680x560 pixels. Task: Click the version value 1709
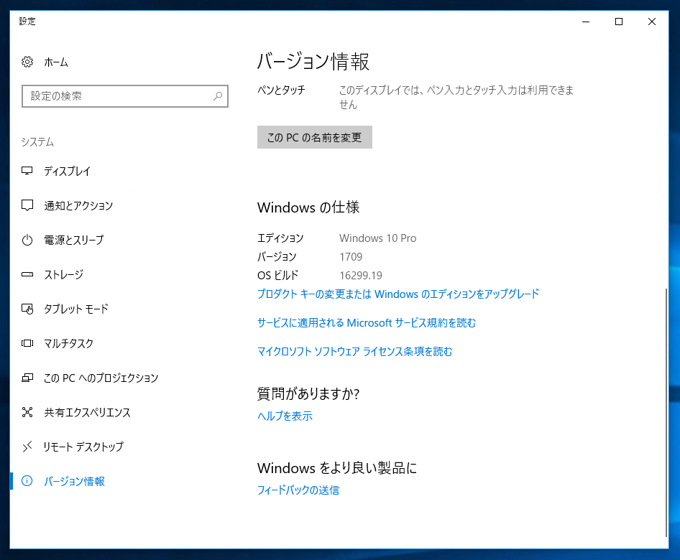[x=351, y=257]
